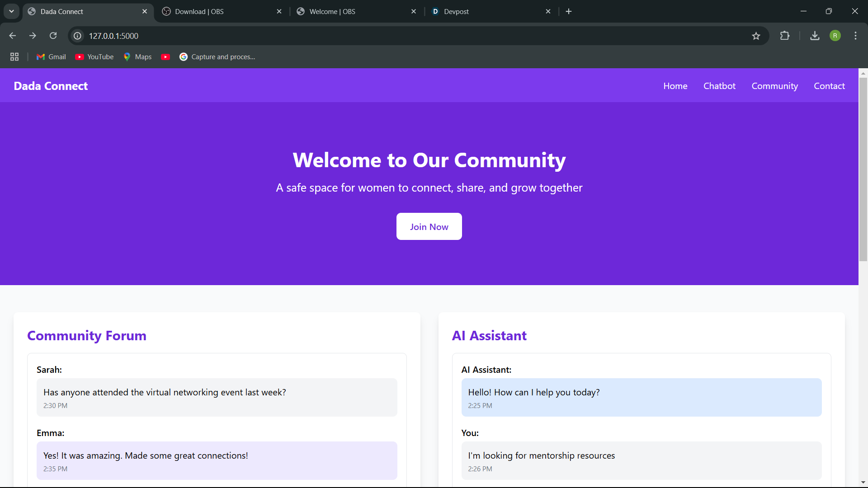Open the Community navigation link
The image size is (868, 488).
(x=774, y=86)
